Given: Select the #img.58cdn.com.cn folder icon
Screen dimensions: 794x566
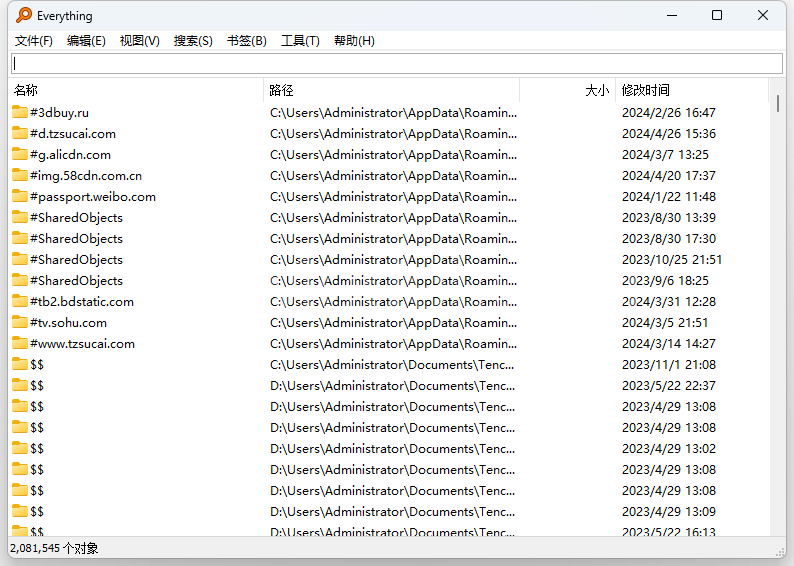Looking at the screenshot, I should pos(20,175).
